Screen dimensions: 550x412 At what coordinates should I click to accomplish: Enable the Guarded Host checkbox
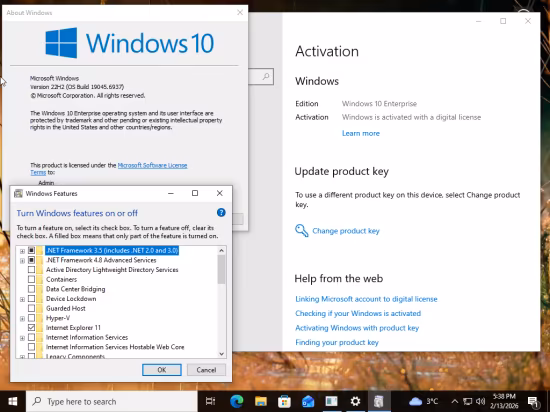31,308
